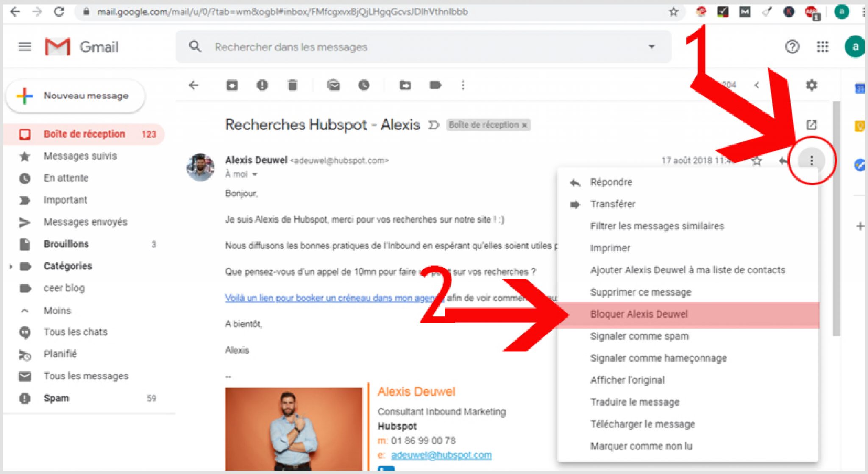Viewport: 868px width, 474px height.
Task: Click Alexis Deuwel's sender avatar
Action: point(200,167)
